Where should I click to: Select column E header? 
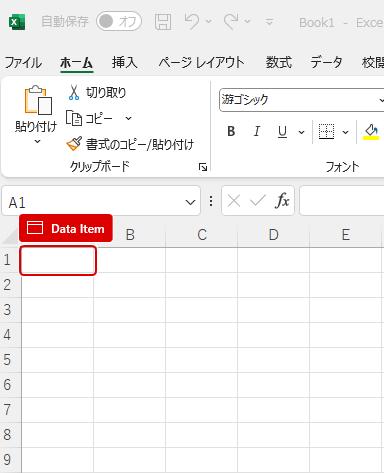point(346,235)
